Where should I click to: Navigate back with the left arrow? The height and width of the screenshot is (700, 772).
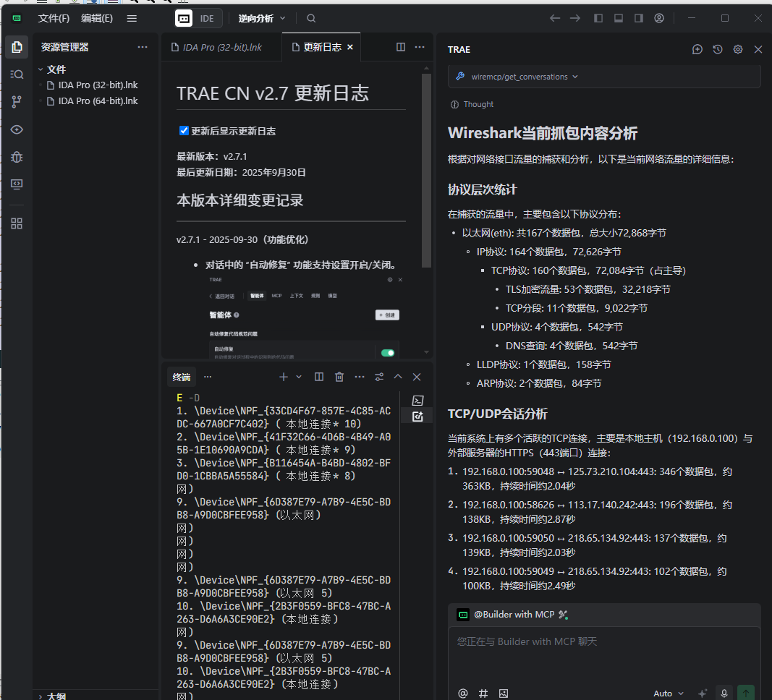[555, 18]
